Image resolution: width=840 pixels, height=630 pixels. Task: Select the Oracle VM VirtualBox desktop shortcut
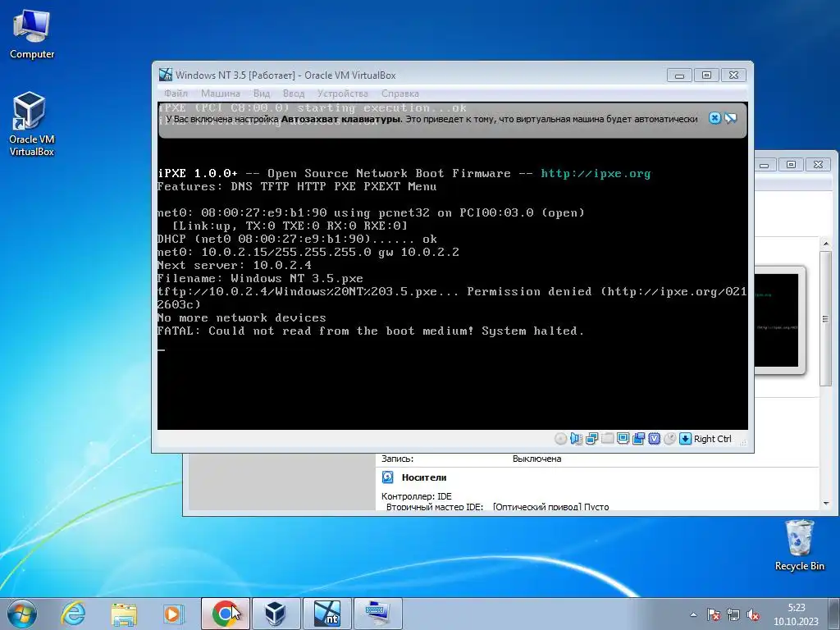pyautogui.click(x=32, y=124)
